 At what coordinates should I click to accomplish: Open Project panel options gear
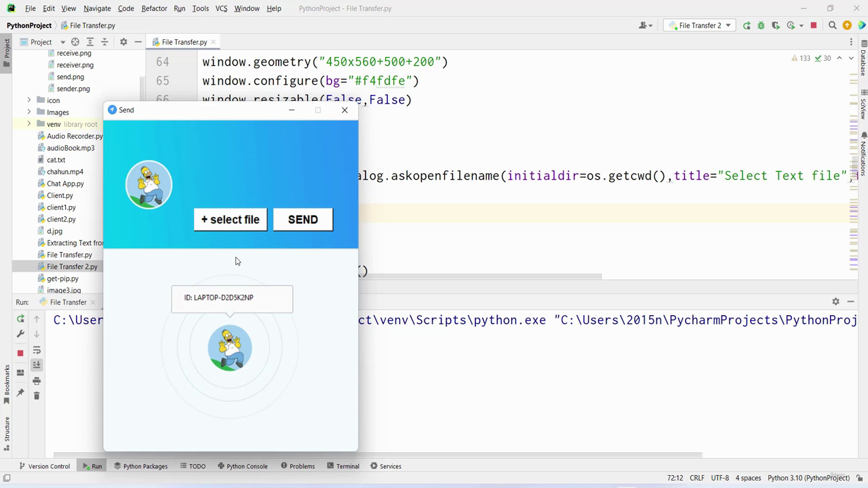[x=123, y=42]
